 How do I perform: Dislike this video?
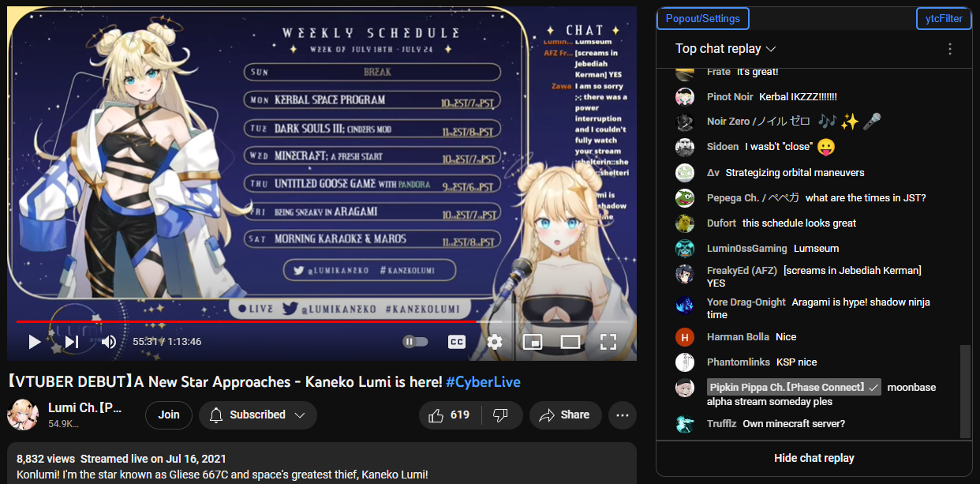pos(500,415)
